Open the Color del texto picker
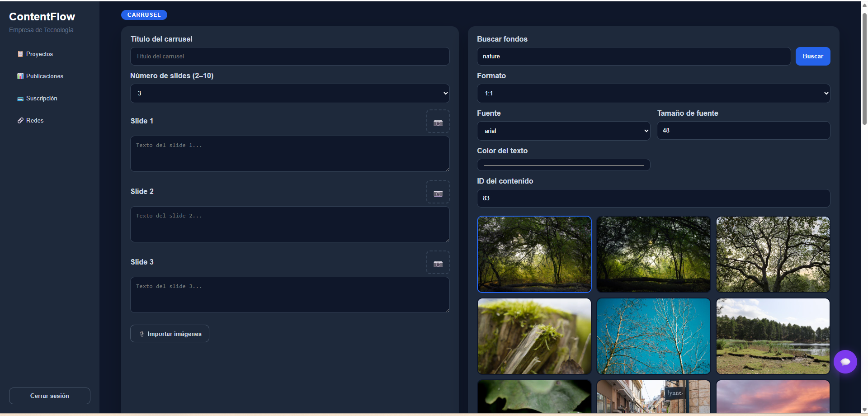 coord(564,165)
